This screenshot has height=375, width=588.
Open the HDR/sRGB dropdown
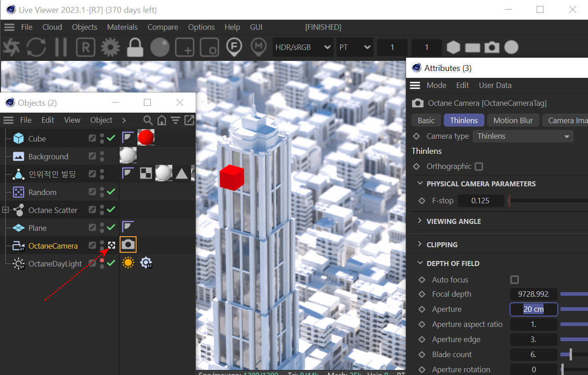tap(303, 47)
